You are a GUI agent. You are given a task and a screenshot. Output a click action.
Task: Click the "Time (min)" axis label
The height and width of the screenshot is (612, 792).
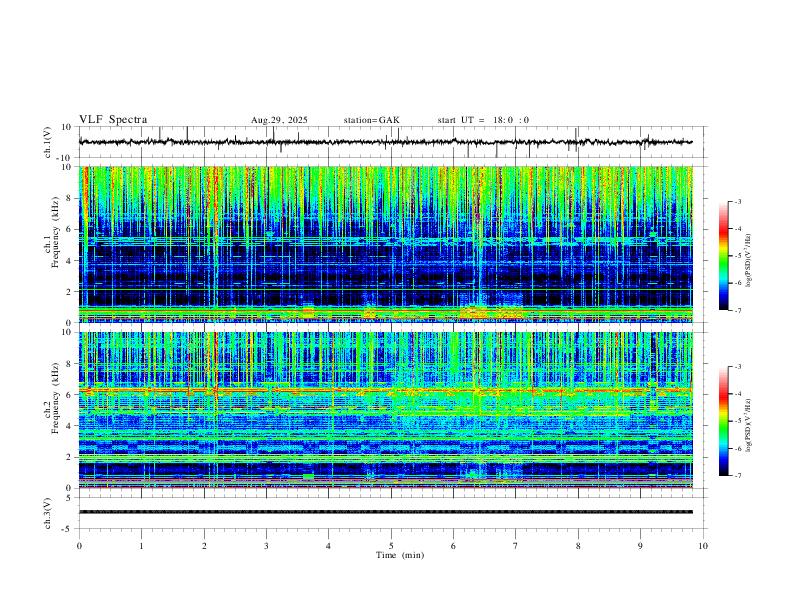pos(400,555)
